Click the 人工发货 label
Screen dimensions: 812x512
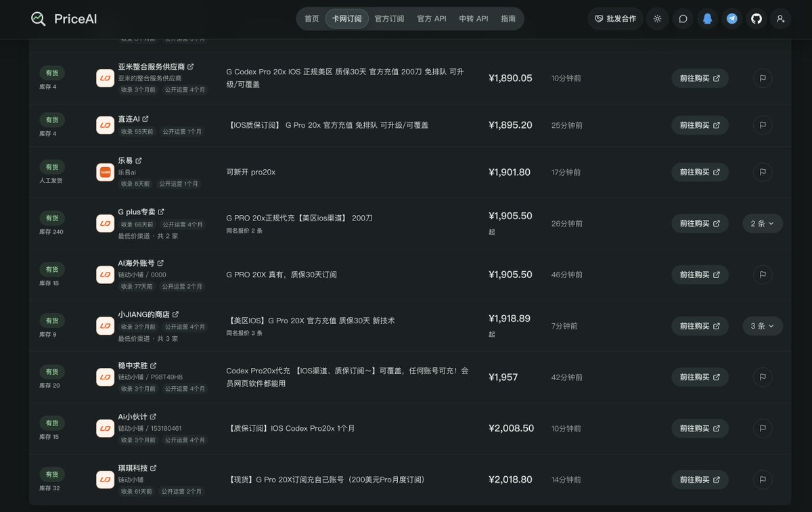click(52, 181)
